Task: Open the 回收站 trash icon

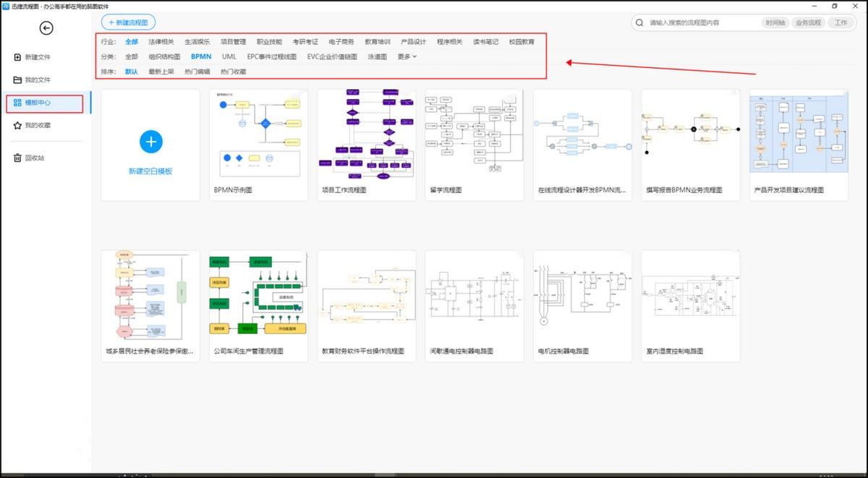Action: pyautogui.click(x=17, y=158)
